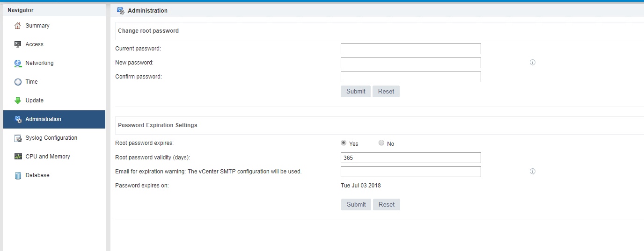Click the Access terminal icon
The width and height of the screenshot is (644, 251).
18,44
